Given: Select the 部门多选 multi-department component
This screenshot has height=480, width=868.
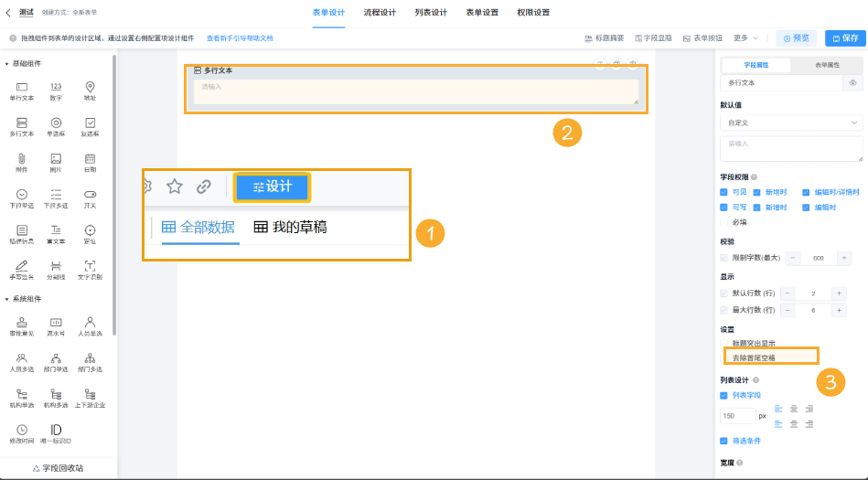Looking at the screenshot, I should 91,363.
